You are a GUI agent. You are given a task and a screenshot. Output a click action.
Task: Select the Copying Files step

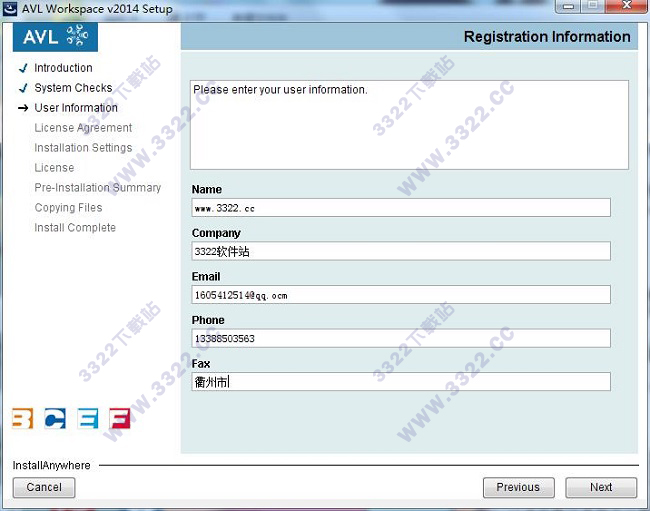click(68, 208)
